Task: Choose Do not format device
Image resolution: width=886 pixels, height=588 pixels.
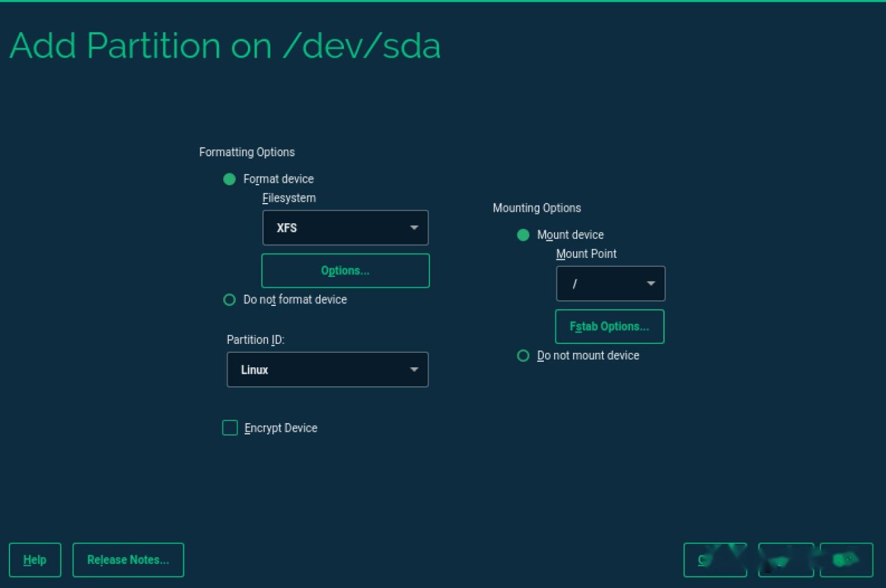Action: tap(229, 300)
